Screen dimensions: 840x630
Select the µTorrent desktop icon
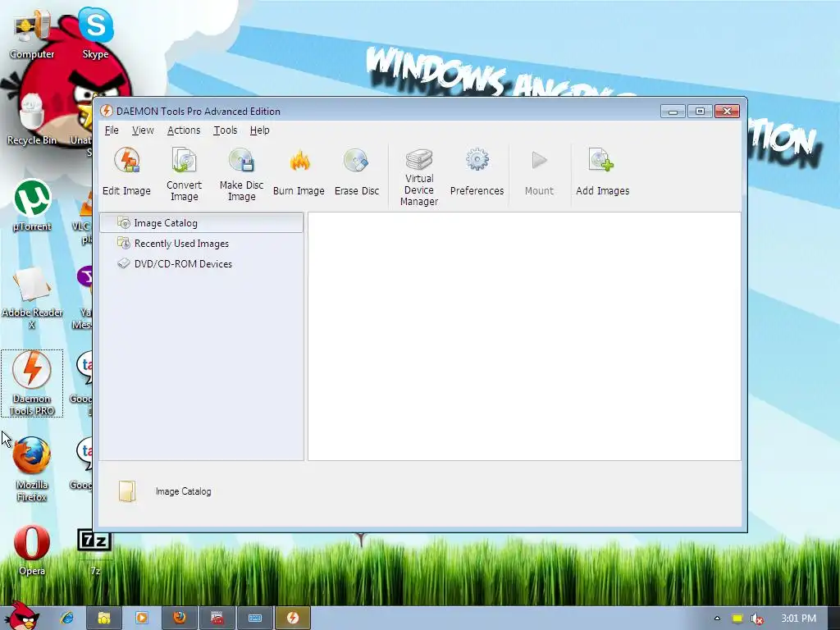coord(32,206)
